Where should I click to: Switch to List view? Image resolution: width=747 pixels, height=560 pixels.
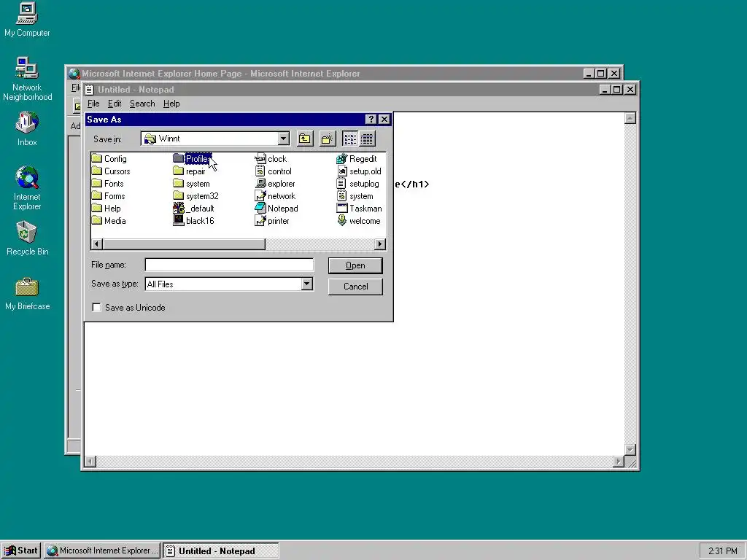(350, 139)
